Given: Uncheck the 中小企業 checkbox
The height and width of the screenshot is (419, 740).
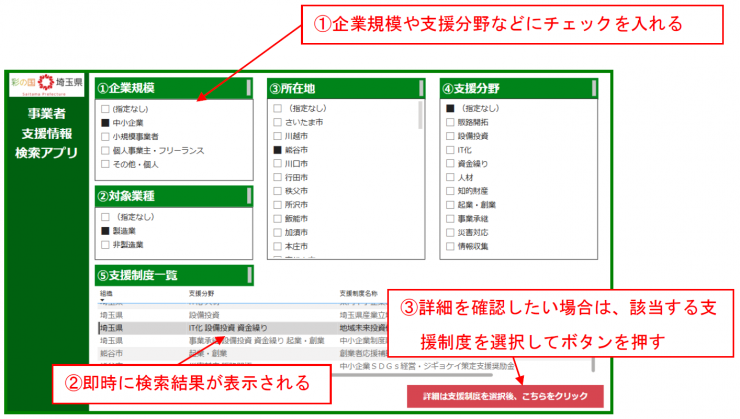Looking at the screenshot, I should [105, 123].
